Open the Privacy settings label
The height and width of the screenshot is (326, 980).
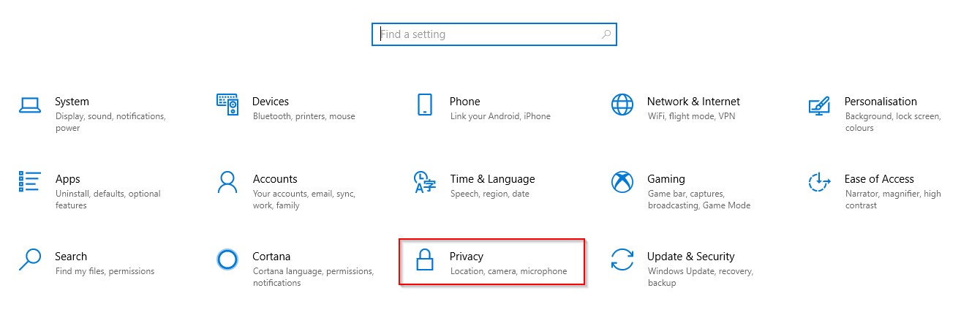(467, 257)
